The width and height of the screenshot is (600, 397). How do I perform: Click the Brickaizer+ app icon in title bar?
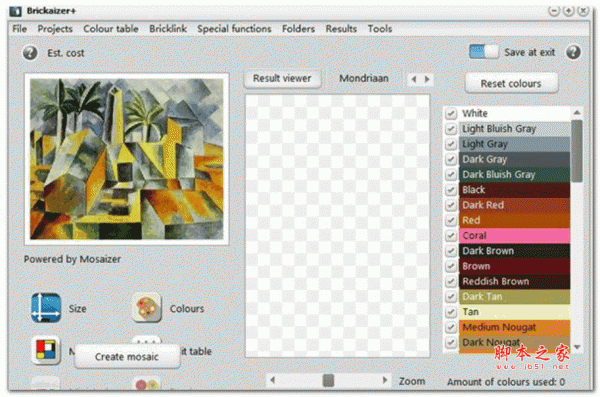click(x=15, y=11)
